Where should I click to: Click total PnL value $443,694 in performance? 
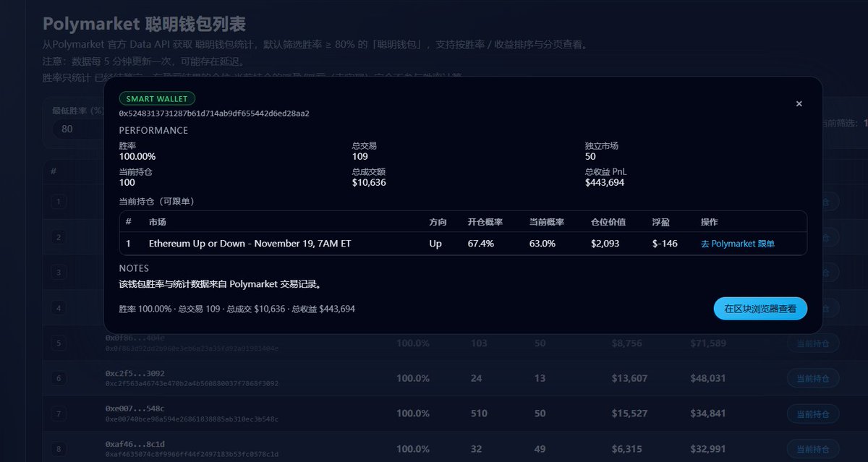coord(605,182)
